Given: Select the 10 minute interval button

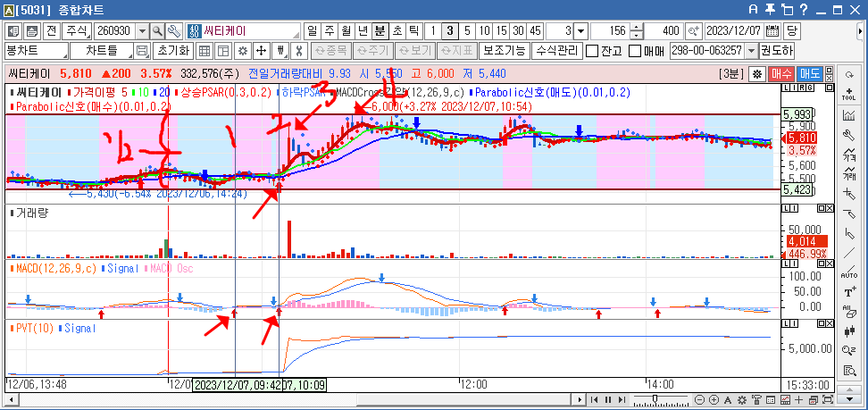Looking at the screenshot, I should click(485, 30).
